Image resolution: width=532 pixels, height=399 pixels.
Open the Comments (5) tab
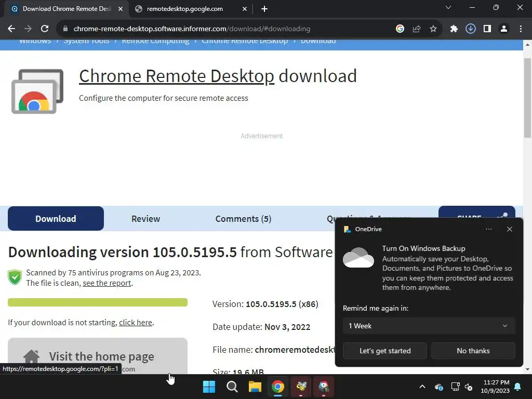tap(243, 219)
